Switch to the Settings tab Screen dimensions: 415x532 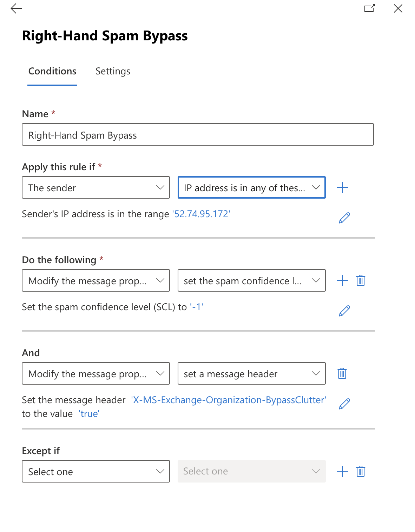[113, 71]
